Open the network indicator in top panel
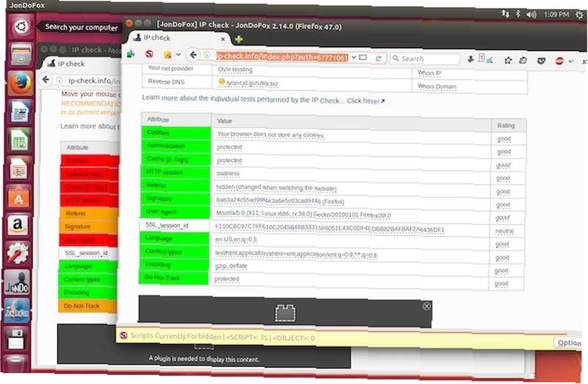The height and width of the screenshot is (384, 588). tap(506, 14)
